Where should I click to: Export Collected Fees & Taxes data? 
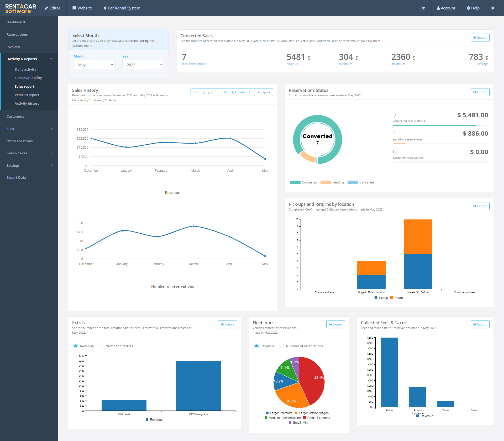click(480, 324)
